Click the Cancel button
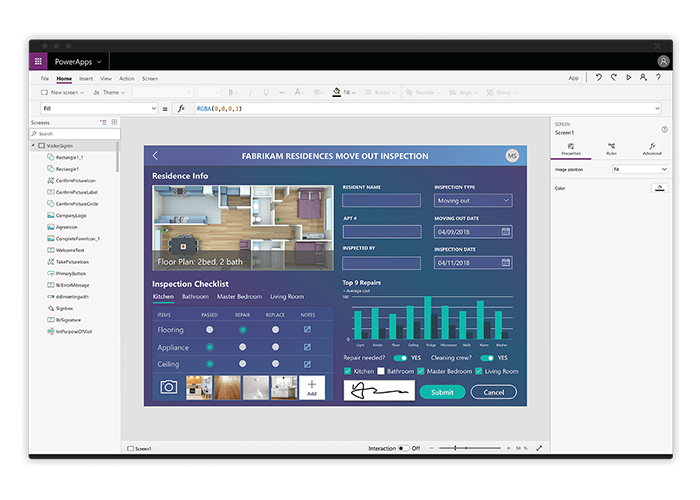The image size is (700, 500). click(x=493, y=392)
